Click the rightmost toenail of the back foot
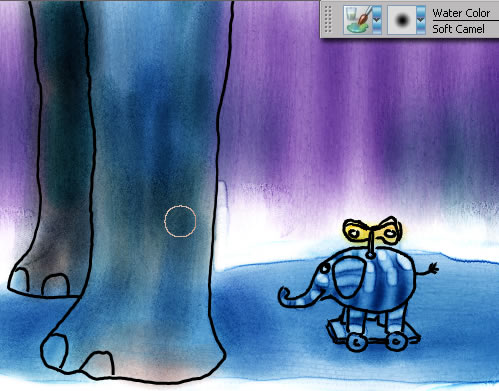Screen dimensions: 499x391 (x=56, y=285)
